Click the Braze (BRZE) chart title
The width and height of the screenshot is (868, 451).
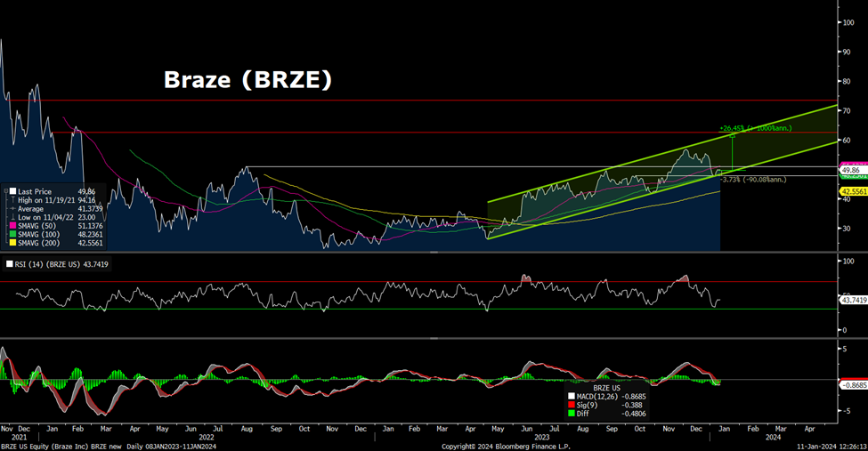[247, 80]
